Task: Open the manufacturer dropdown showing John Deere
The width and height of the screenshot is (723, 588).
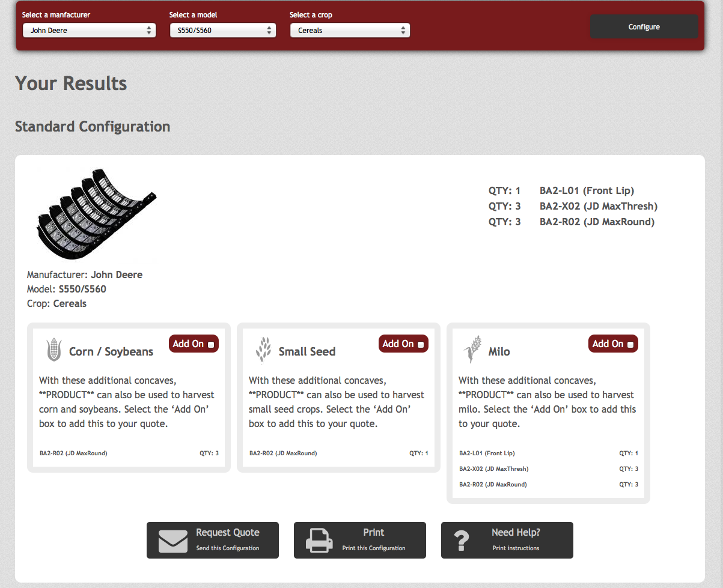Action: [89, 31]
